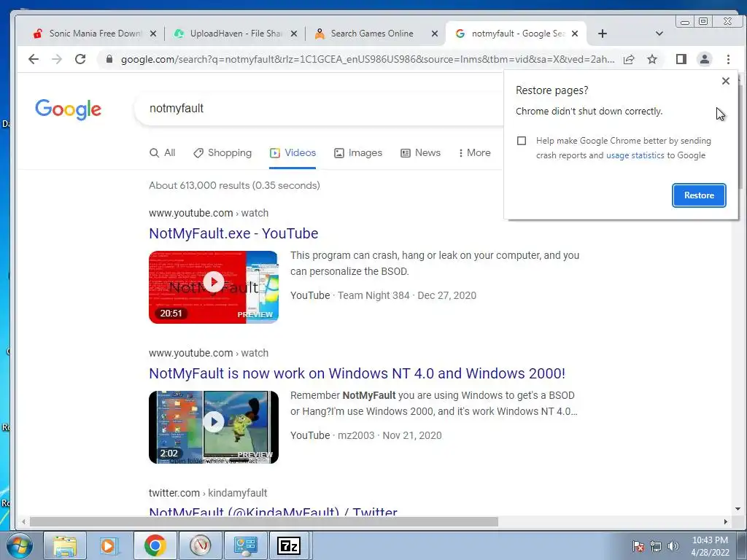
Task: Click horizontal scrollbar right arrow
Action: [725, 522]
